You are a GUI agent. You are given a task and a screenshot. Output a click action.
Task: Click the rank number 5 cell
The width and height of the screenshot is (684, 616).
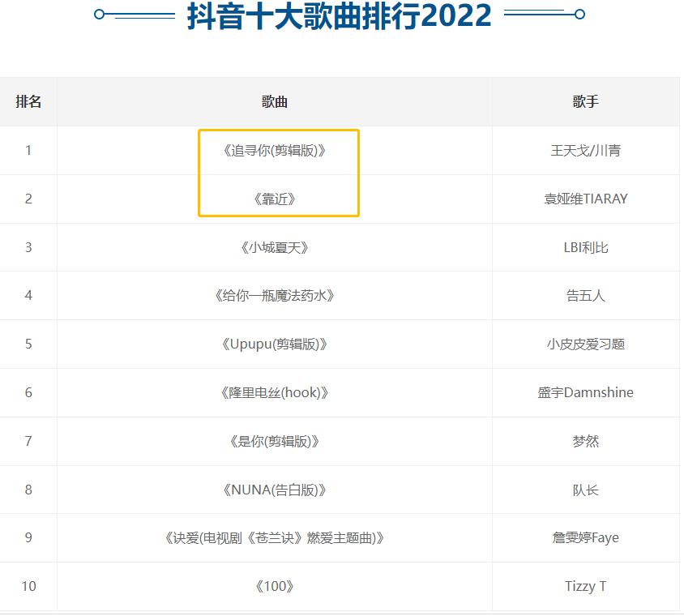[28, 344]
